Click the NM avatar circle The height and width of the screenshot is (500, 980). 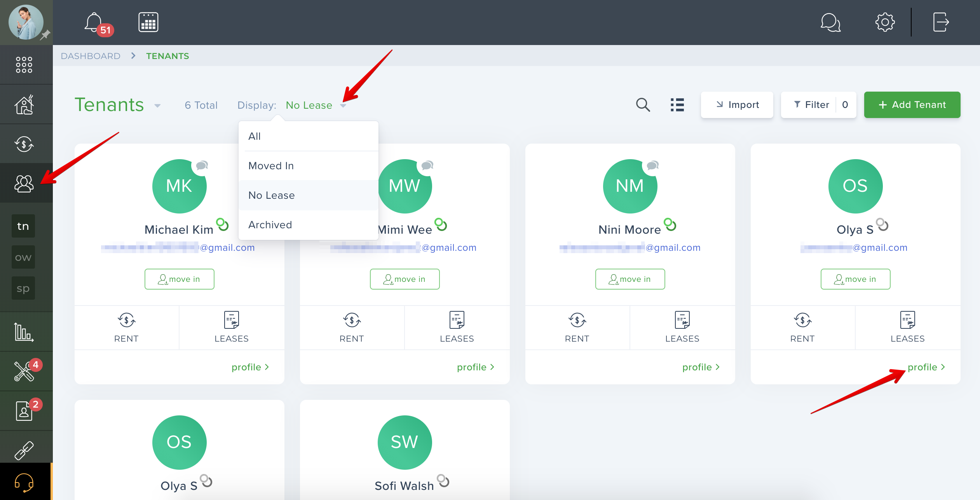click(x=630, y=186)
